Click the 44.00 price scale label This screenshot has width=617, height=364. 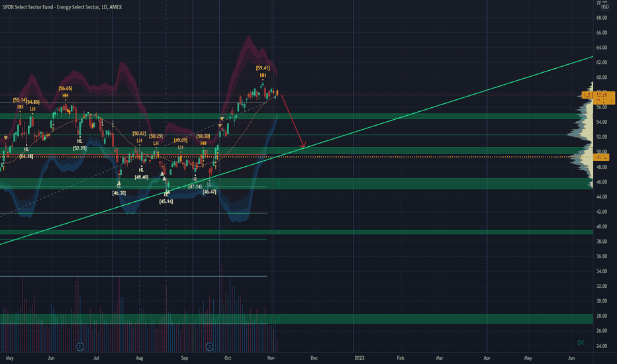click(601, 197)
